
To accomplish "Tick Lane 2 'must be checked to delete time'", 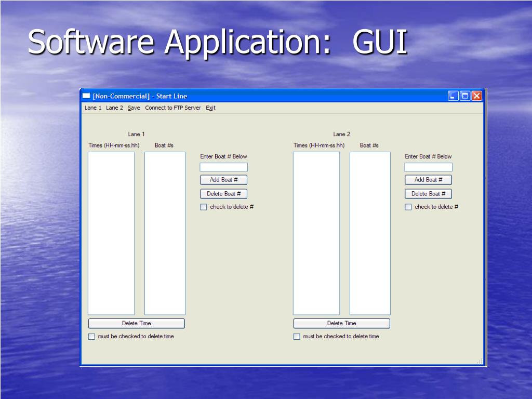I will click(297, 337).
